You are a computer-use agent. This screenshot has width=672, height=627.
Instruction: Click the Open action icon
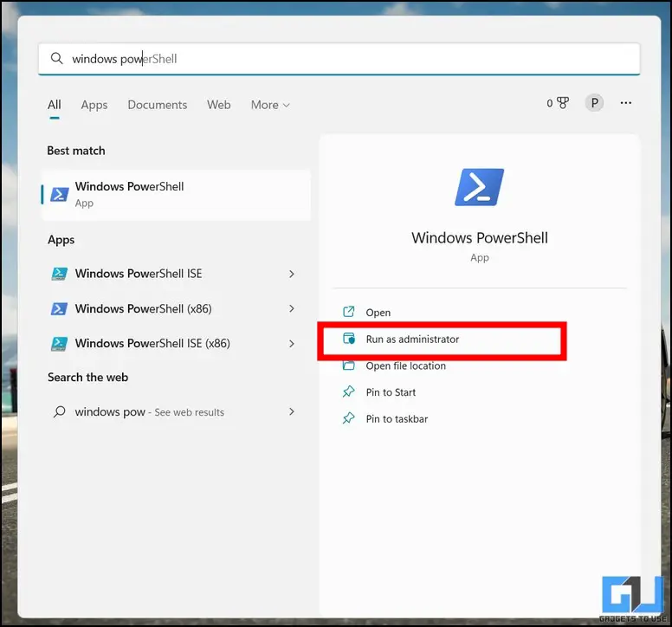pyautogui.click(x=349, y=312)
